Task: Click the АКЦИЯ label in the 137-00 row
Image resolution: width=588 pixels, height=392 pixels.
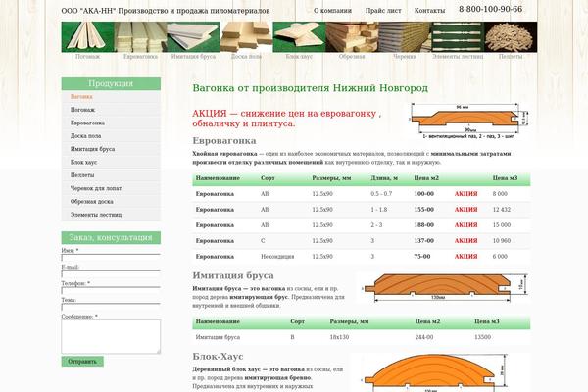Action: tap(465, 241)
